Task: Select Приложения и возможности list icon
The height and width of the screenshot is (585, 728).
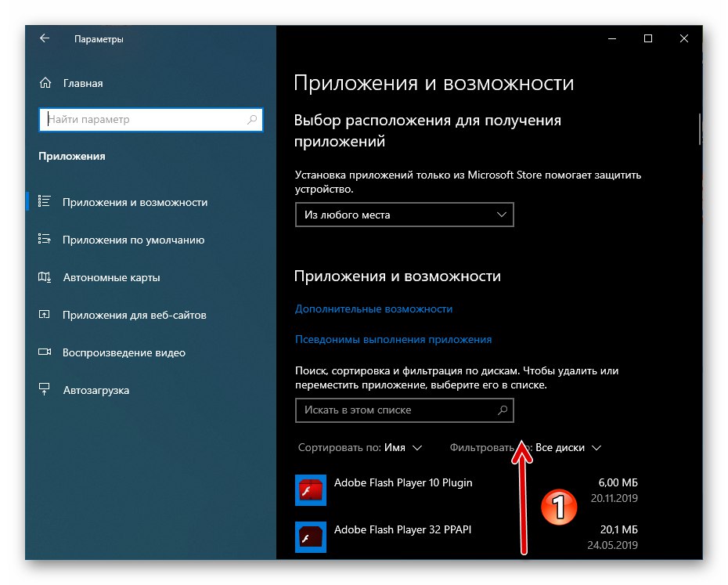Action: (x=44, y=201)
